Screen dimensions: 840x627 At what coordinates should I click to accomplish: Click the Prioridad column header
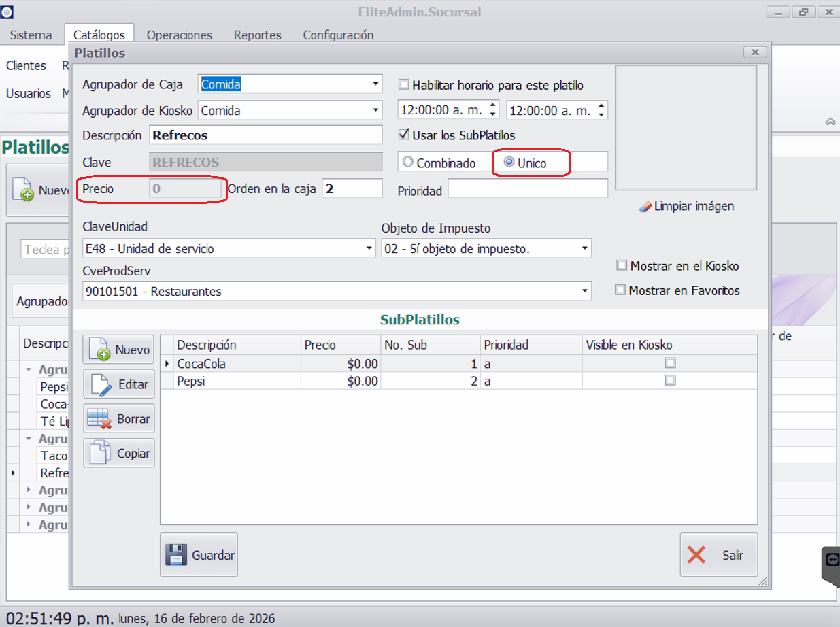click(x=506, y=345)
